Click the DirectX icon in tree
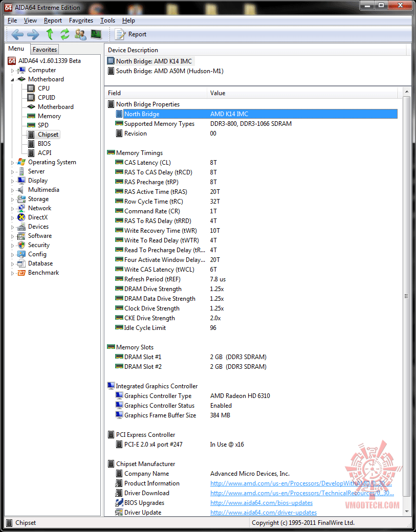The height and width of the screenshot is (532, 416). (21, 217)
